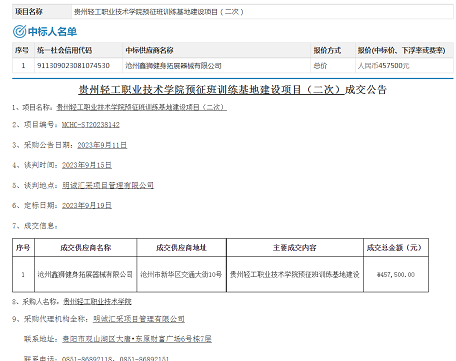Click the 总价 cell

(320, 66)
